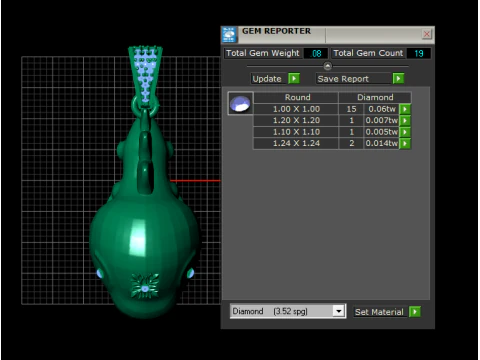Image resolution: width=480 pixels, height=360 pixels.
Task: Click the green arrow beside Set Material
Action: [x=415, y=312]
